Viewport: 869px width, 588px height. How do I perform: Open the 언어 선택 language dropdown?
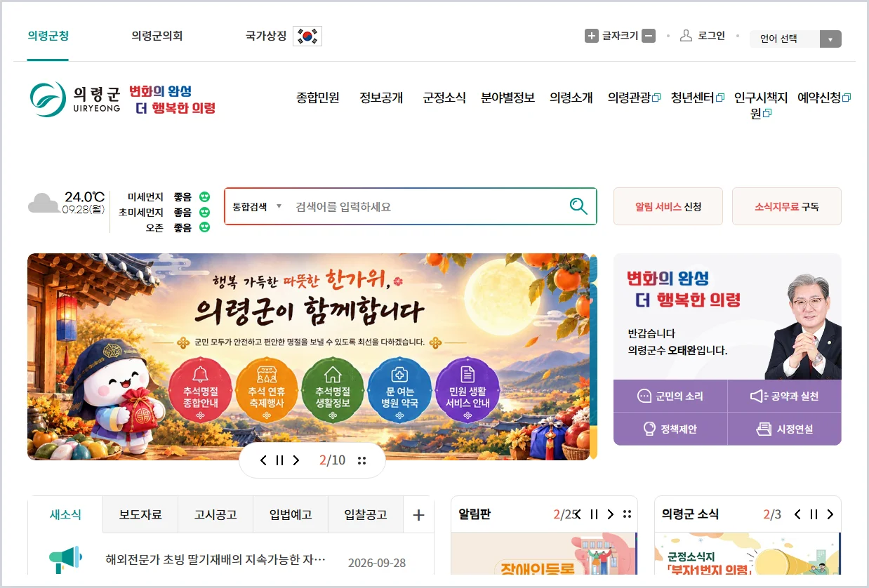click(x=795, y=39)
